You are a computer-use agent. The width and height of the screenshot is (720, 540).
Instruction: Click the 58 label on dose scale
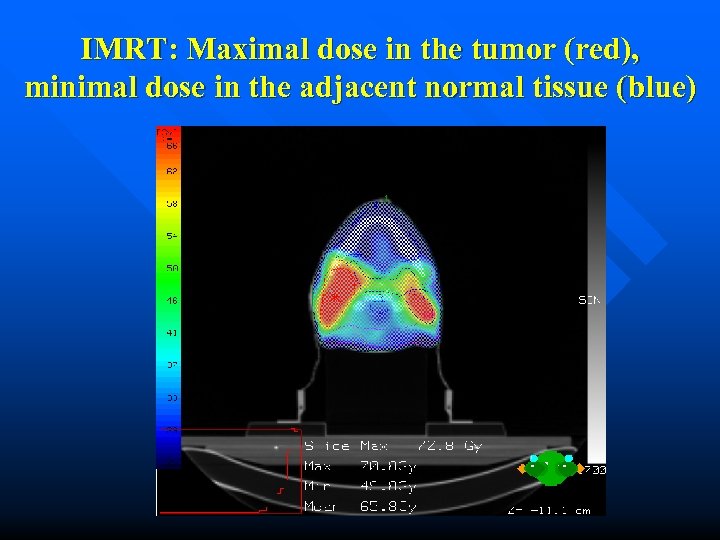tap(172, 203)
